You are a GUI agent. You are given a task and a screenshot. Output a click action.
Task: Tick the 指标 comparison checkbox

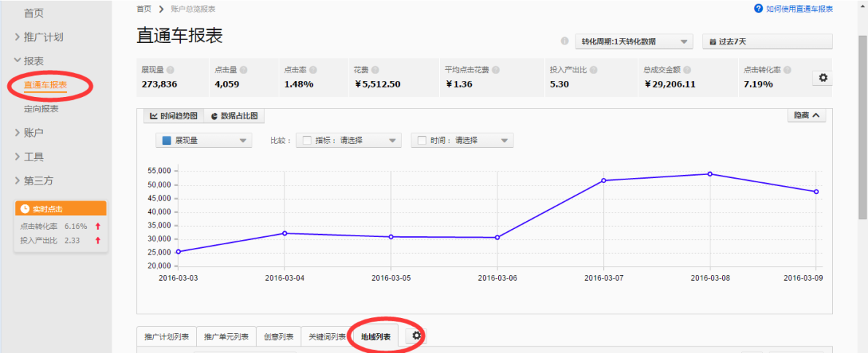pos(306,141)
